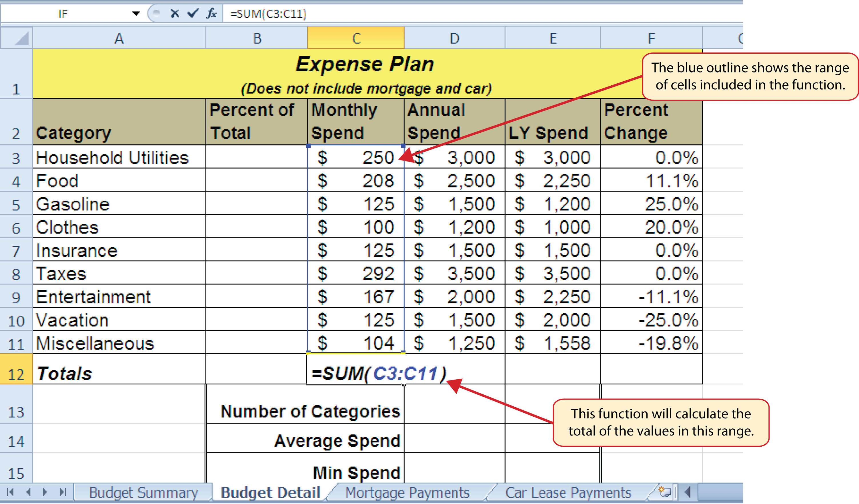This screenshot has width=859, height=504.
Task: Jump to last sheet with navigation arrow
Action: click(x=63, y=492)
